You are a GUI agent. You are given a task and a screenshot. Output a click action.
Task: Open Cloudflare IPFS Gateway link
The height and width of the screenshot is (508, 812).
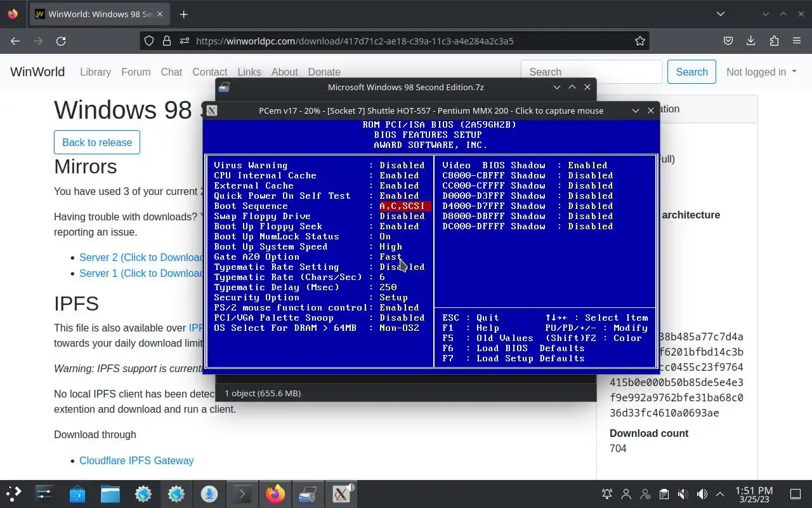coord(136,460)
